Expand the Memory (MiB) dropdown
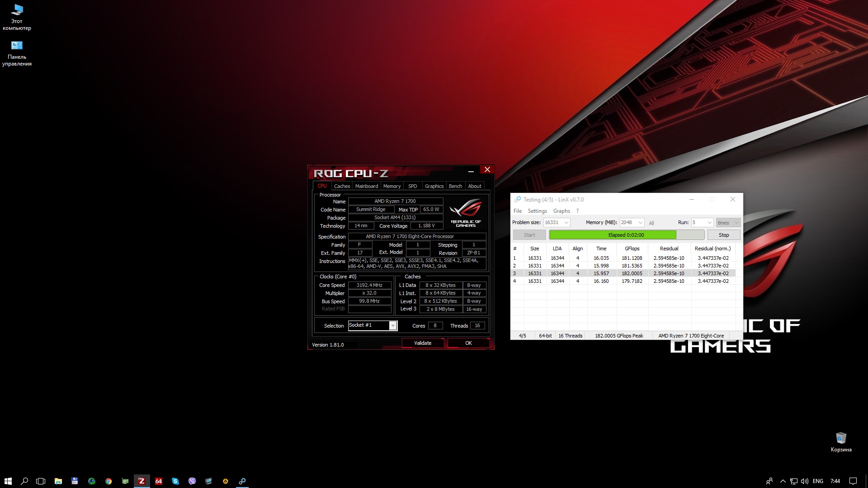Image resolution: width=868 pixels, height=488 pixels. tap(640, 223)
